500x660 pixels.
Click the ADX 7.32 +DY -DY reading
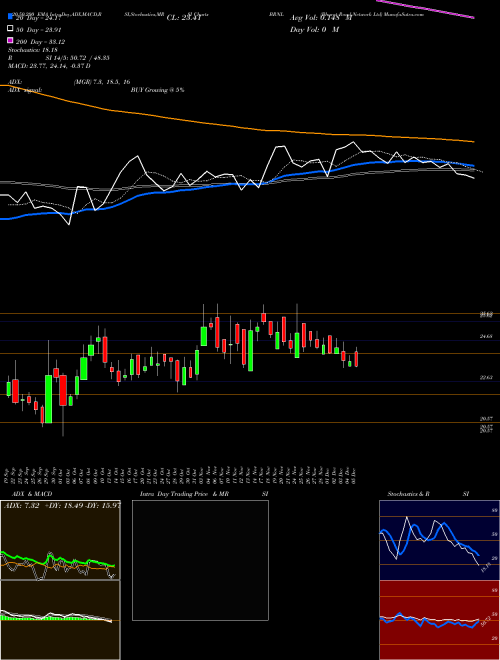tap(62, 506)
